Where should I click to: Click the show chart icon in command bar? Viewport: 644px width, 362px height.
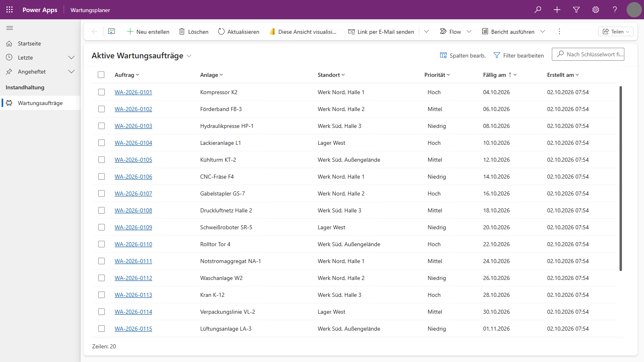pyautogui.click(x=111, y=31)
